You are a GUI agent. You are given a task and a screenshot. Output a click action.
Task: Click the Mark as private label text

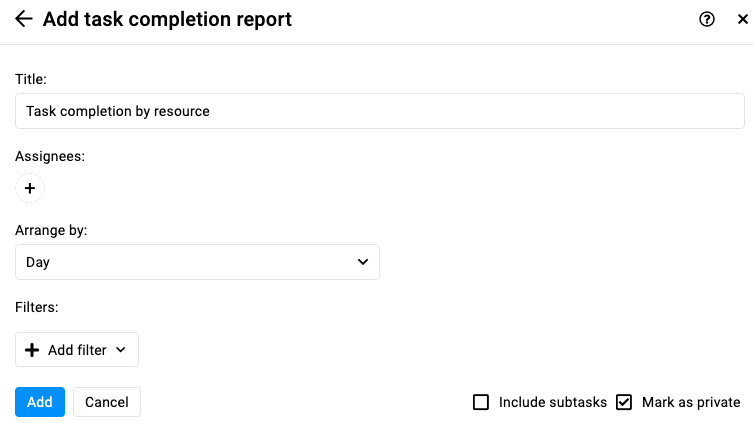[691, 402]
